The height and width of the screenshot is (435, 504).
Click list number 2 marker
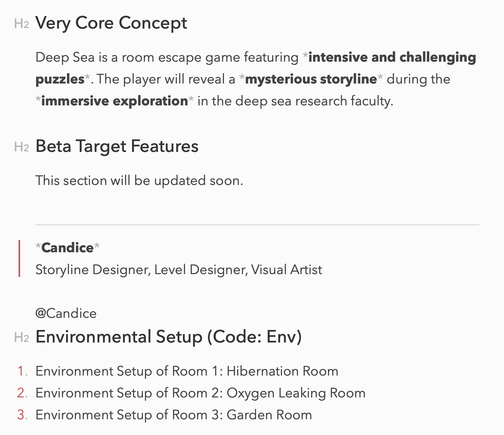[x=22, y=393]
